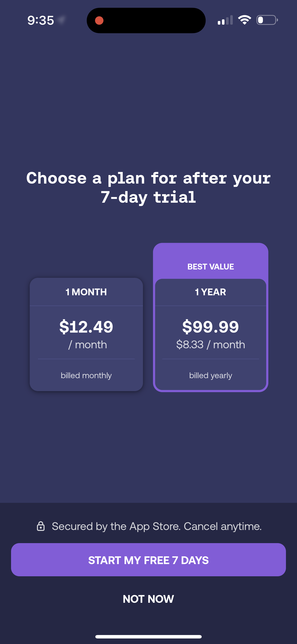Tap the $12.49 monthly price
This screenshot has width=297, height=644.
[x=86, y=327]
